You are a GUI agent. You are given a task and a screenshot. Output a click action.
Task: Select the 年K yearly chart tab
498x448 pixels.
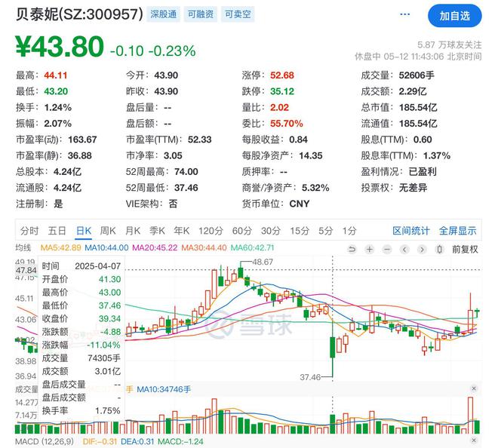click(182, 231)
